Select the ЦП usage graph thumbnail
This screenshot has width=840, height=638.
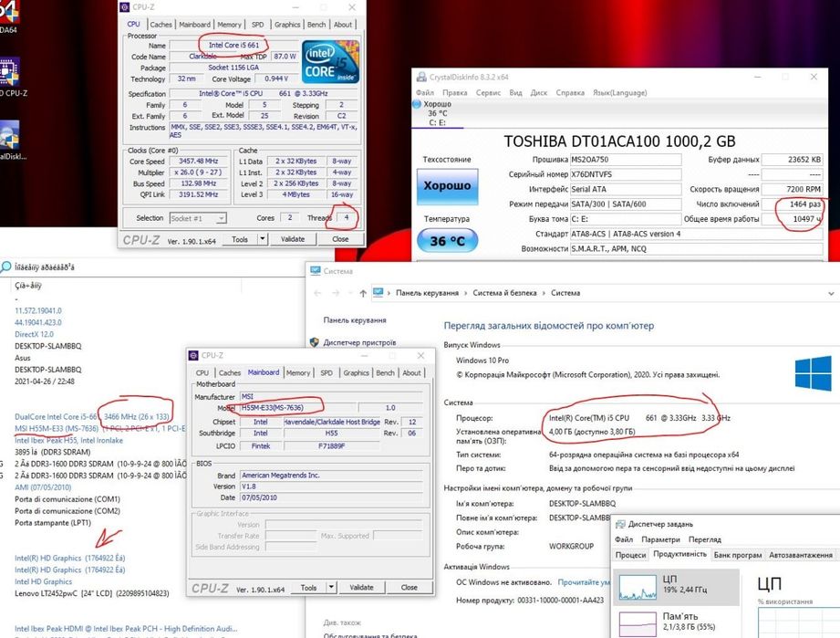(638, 587)
